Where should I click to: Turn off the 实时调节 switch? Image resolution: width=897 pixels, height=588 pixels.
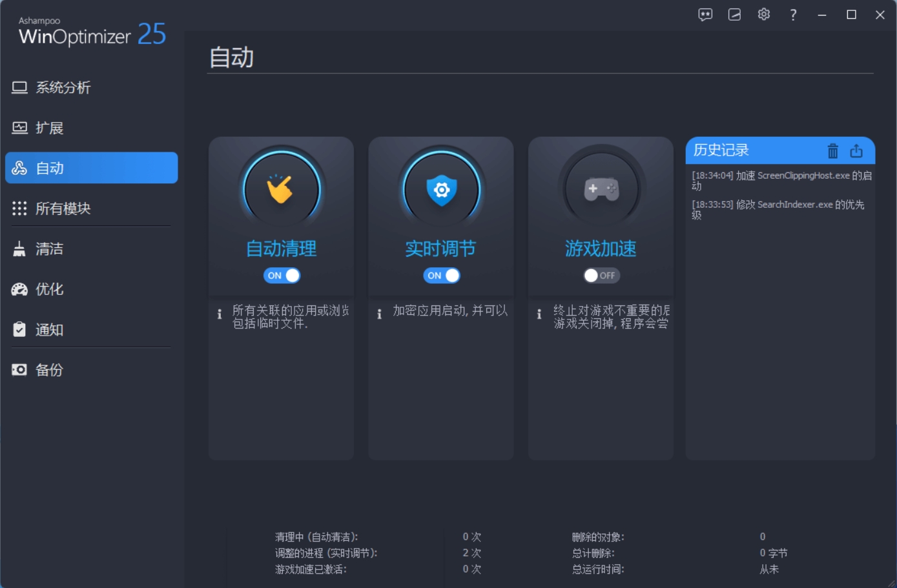pyautogui.click(x=442, y=276)
